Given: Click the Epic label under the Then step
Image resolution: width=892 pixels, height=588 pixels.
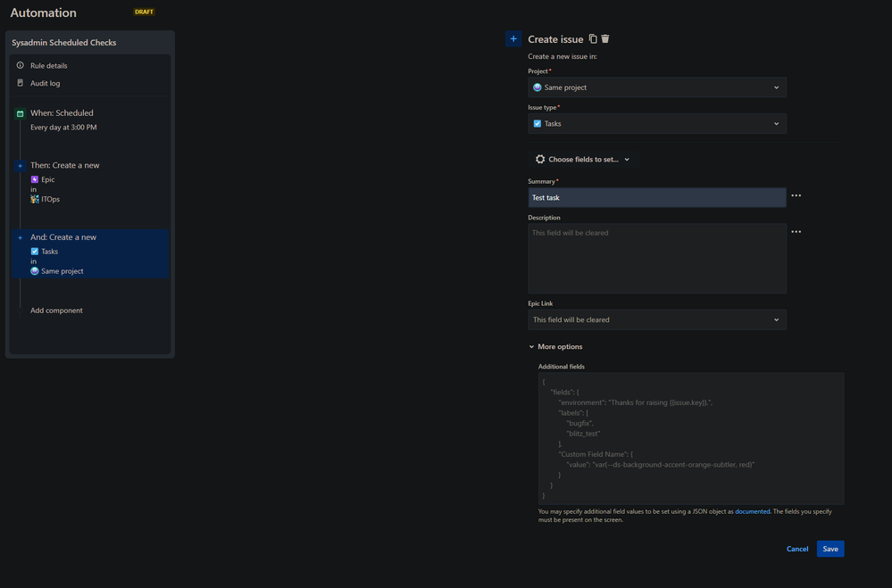Looking at the screenshot, I should 48,179.
